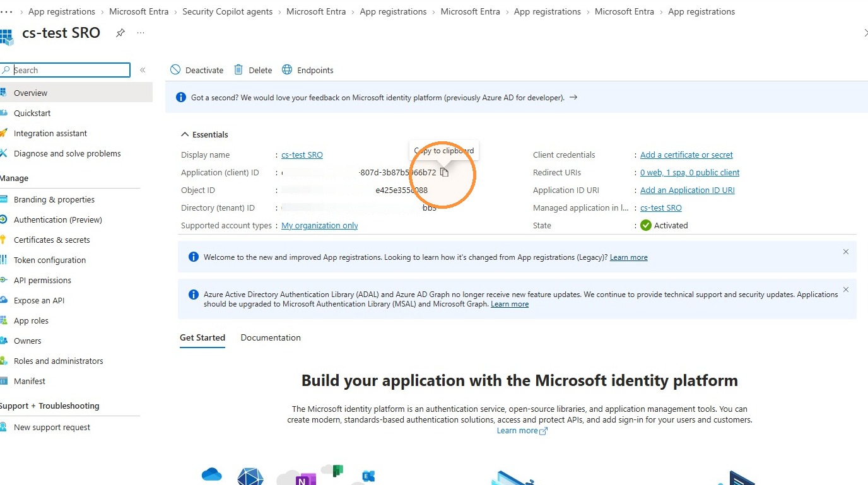Click the Endpoints button label
The image size is (868, 485).
point(315,71)
